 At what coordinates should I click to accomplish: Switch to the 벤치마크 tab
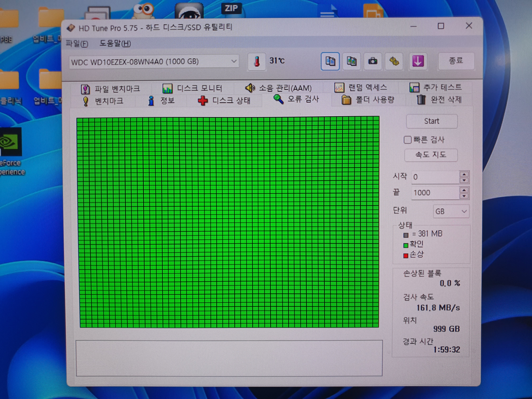(103, 101)
